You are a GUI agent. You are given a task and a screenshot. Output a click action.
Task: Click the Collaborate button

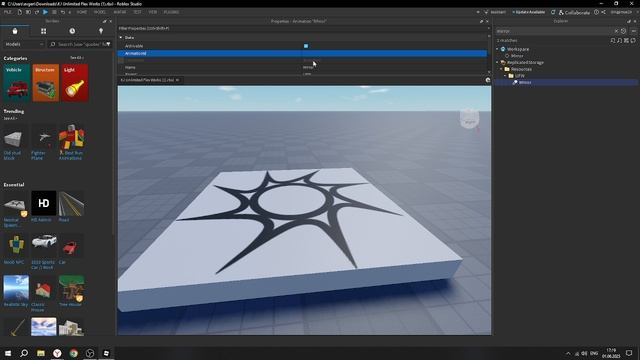click(574, 12)
